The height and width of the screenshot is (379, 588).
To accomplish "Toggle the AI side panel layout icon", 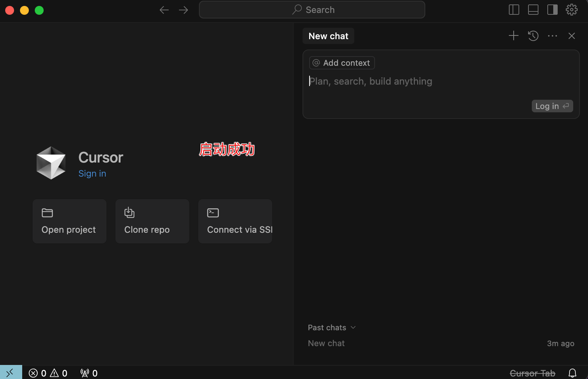I will (x=552, y=10).
